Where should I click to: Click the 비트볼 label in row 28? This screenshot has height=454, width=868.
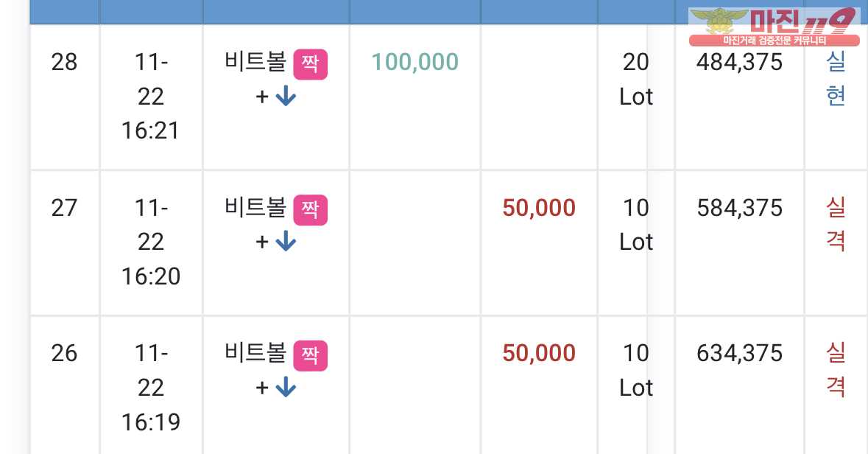pos(255,61)
